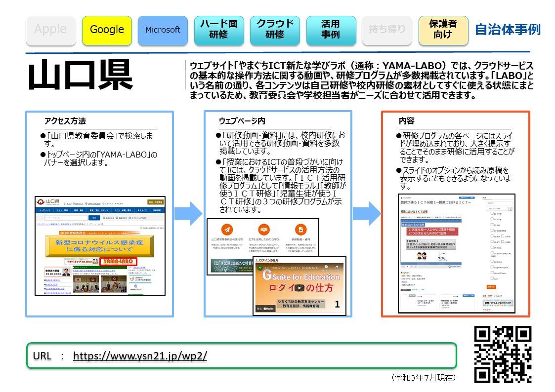Click the QR code image
Image resolution: width=555 pixels, height=392 pixels.
point(503,354)
